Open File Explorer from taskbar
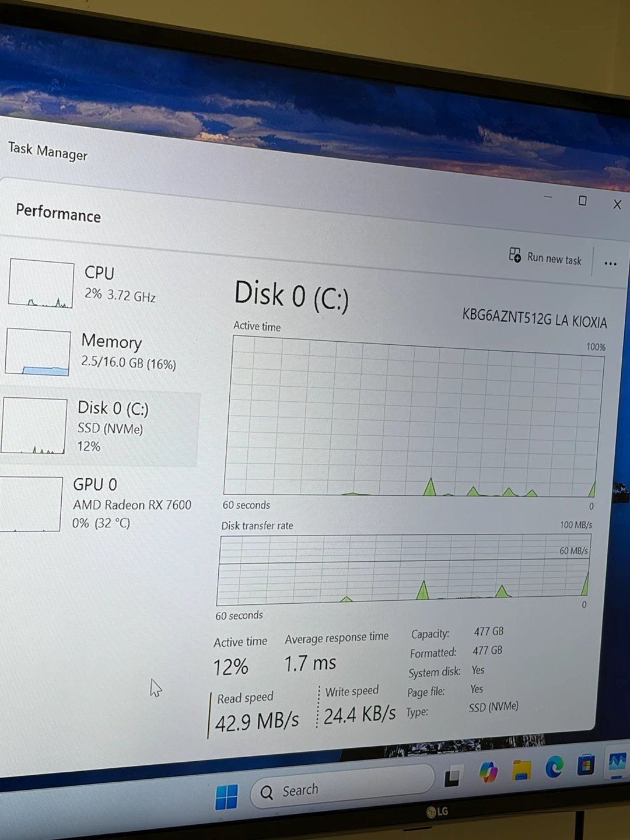This screenshot has height=840, width=630. point(521,769)
